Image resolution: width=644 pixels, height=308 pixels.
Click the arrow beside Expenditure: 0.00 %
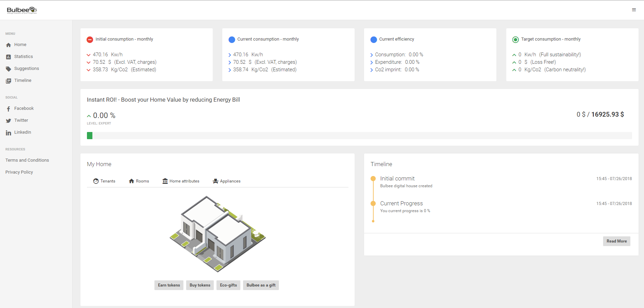[372, 62]
